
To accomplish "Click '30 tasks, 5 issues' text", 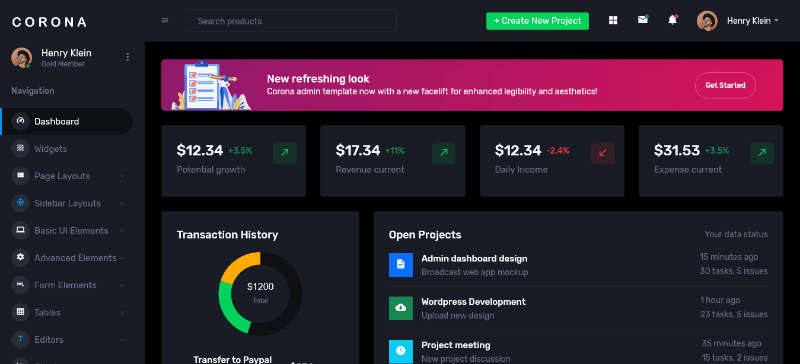I will 733,271.
